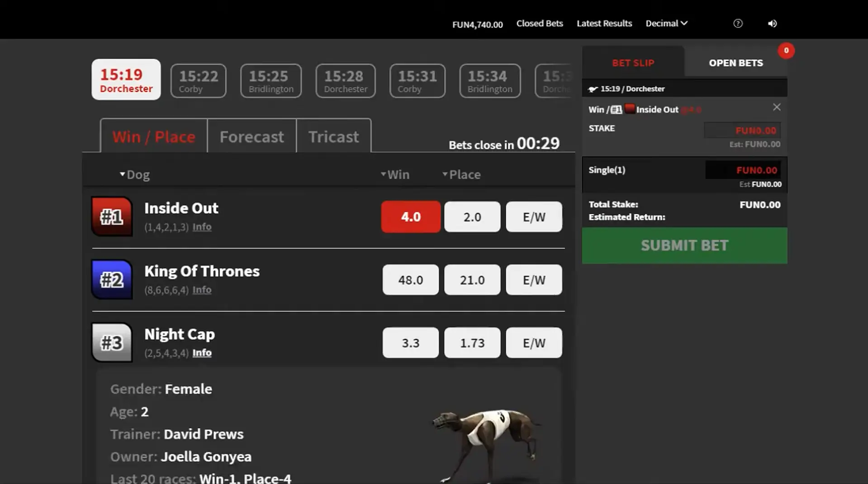Mute sound using the speaker icon

[772, 23]
